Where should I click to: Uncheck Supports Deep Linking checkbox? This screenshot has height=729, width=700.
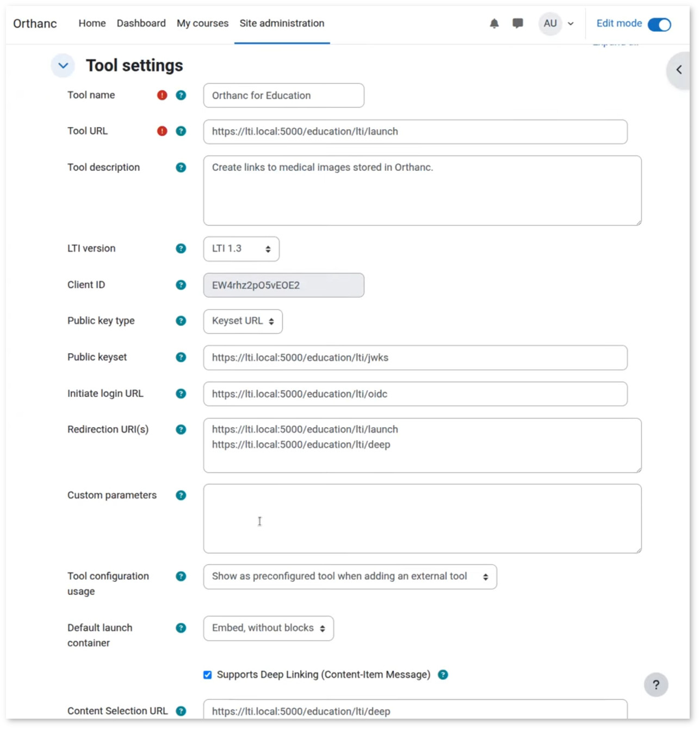pyautogui.click(x=207, y=675)
